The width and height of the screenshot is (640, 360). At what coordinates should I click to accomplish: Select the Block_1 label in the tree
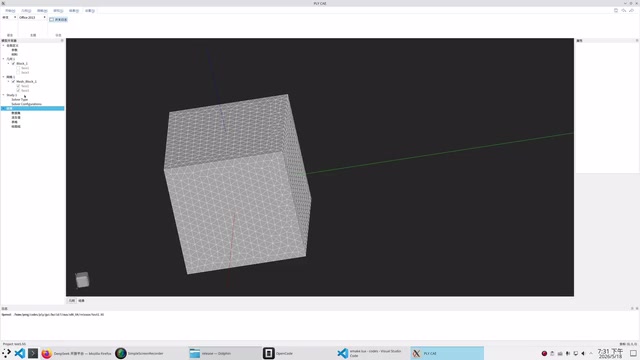(x=22, y=64)
